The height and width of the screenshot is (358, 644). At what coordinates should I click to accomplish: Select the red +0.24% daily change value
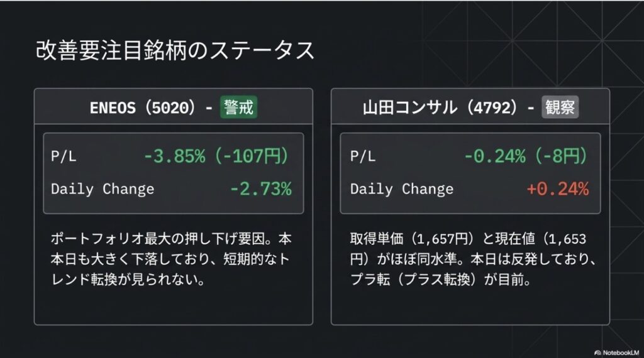[x=558, y=189]
